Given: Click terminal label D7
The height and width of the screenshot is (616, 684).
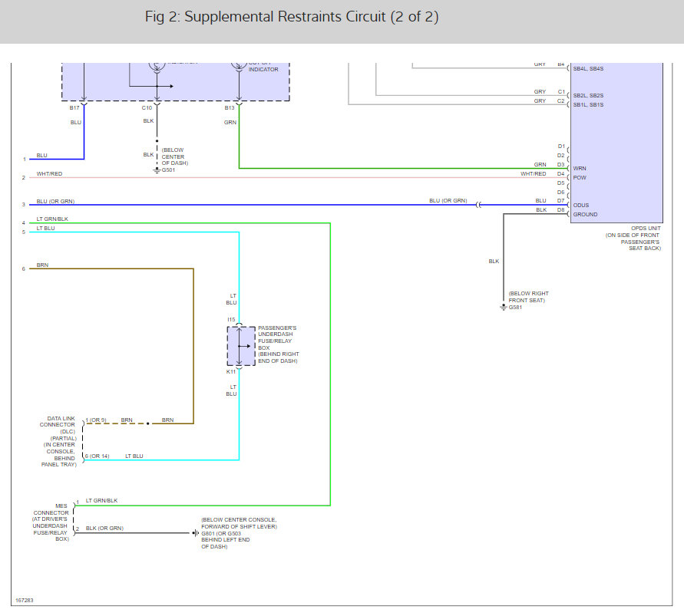Looking at the screenshot, I should pyautogui.click(x=561, y=200).
